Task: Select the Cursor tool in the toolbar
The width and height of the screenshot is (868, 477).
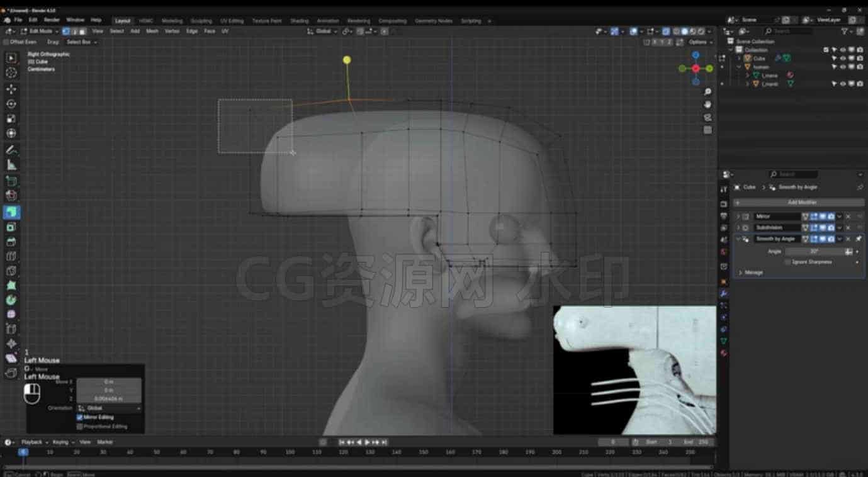Action: tap(11, 73)
